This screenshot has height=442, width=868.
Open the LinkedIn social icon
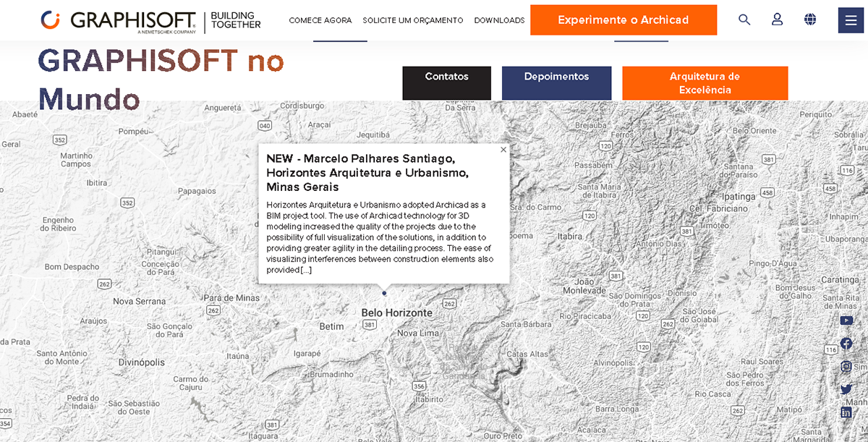click(846, 412)
